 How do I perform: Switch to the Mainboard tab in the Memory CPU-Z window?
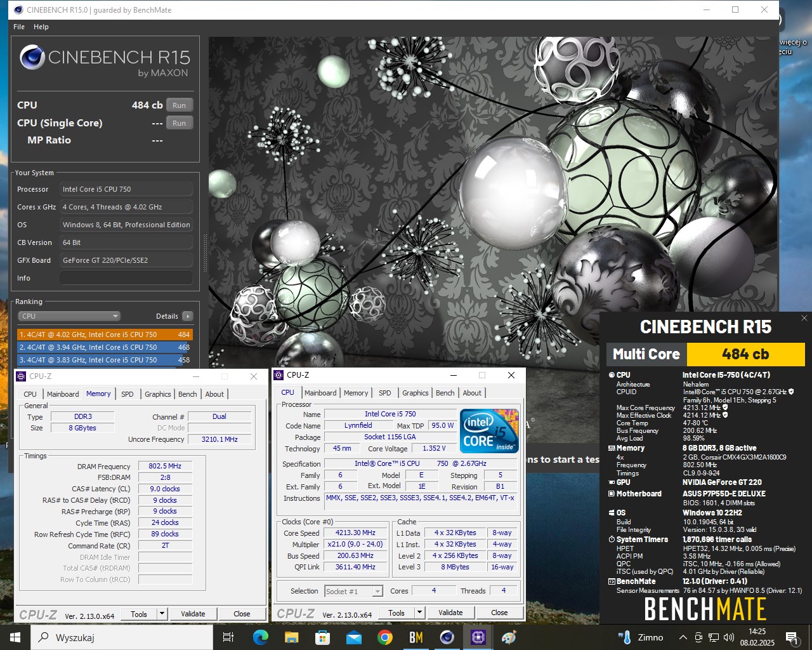[x=63, y=394]
